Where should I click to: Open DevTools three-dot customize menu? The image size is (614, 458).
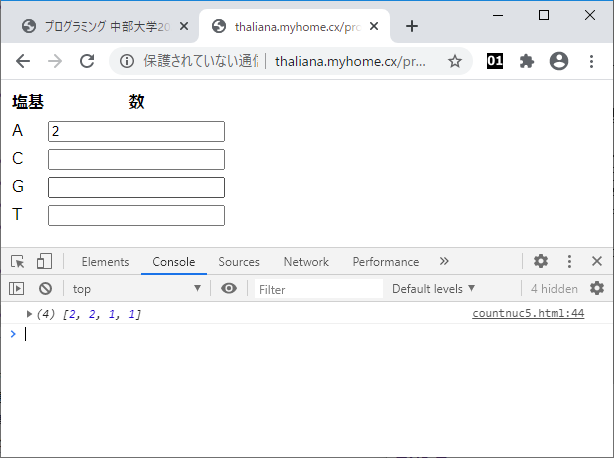tap(569, 262)
